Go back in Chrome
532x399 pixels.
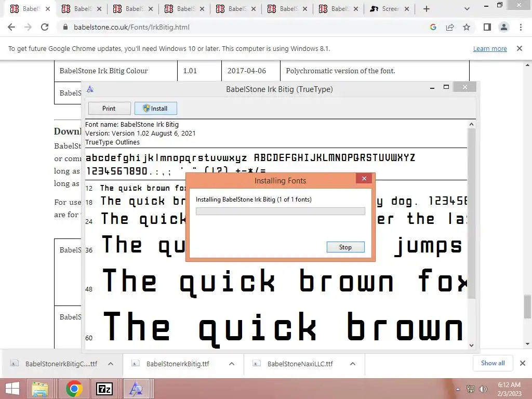click(x=11, y=27)
